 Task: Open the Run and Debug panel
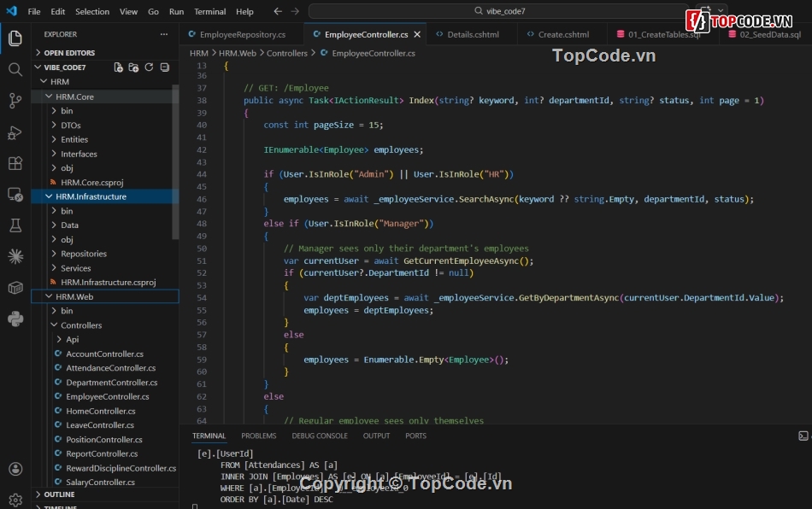pyautogui.click(x=15, y=132)
